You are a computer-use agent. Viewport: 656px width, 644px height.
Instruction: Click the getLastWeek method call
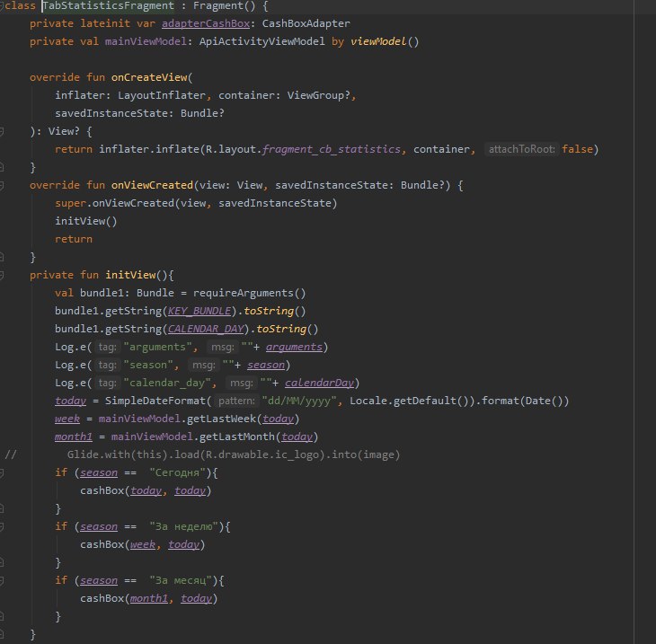point(221,419)
